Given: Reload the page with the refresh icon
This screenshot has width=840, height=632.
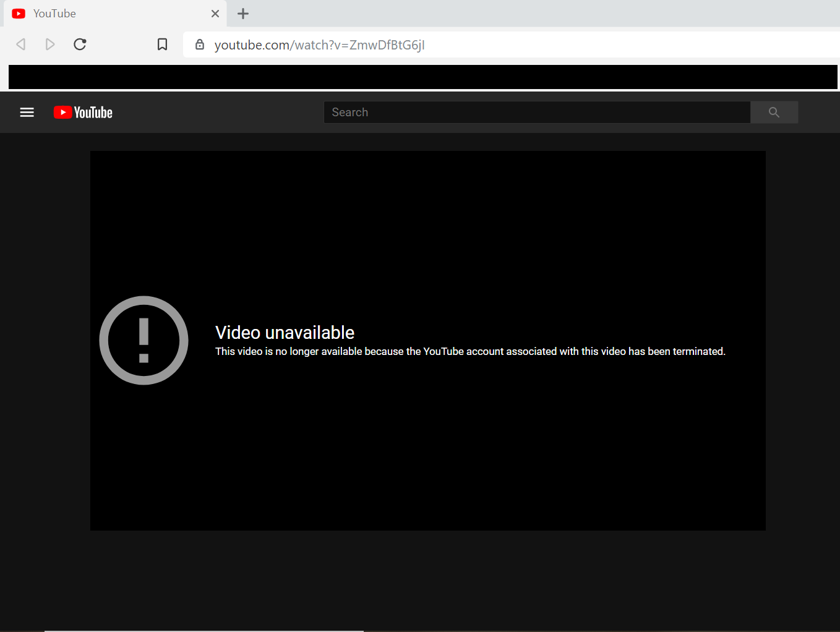Looking at the screenshot, I should [x=80, y=45].
